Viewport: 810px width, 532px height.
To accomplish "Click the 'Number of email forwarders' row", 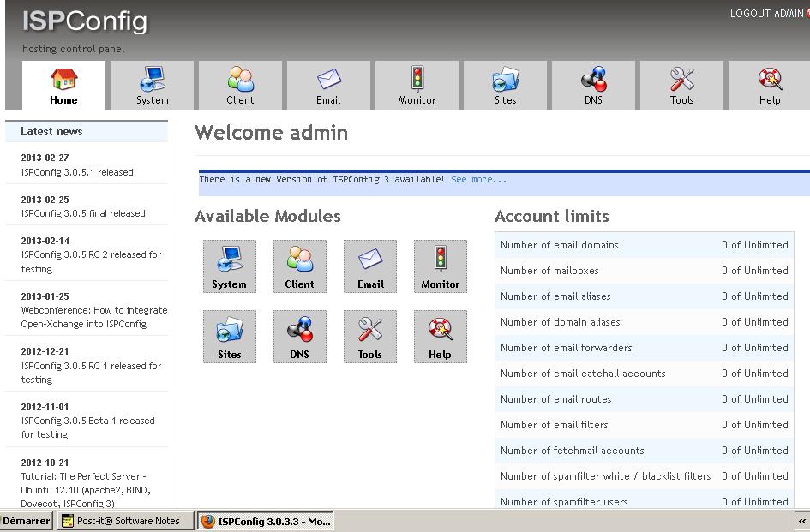I will pos(645,348).
